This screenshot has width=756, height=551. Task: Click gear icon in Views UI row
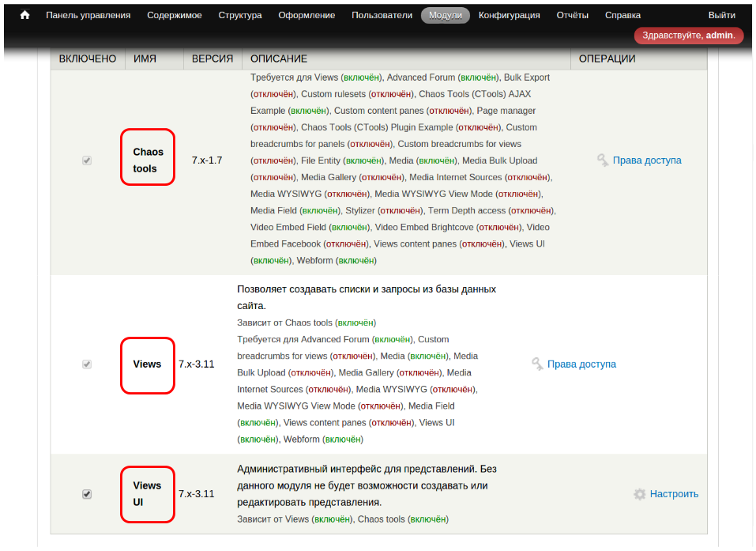pyautogui.click(x=640, y=494)
